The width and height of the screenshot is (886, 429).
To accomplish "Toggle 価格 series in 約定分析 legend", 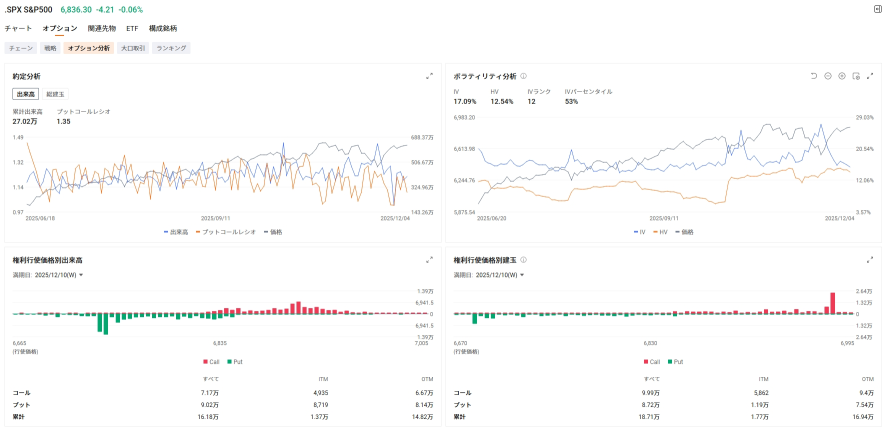I will (272, 232).
